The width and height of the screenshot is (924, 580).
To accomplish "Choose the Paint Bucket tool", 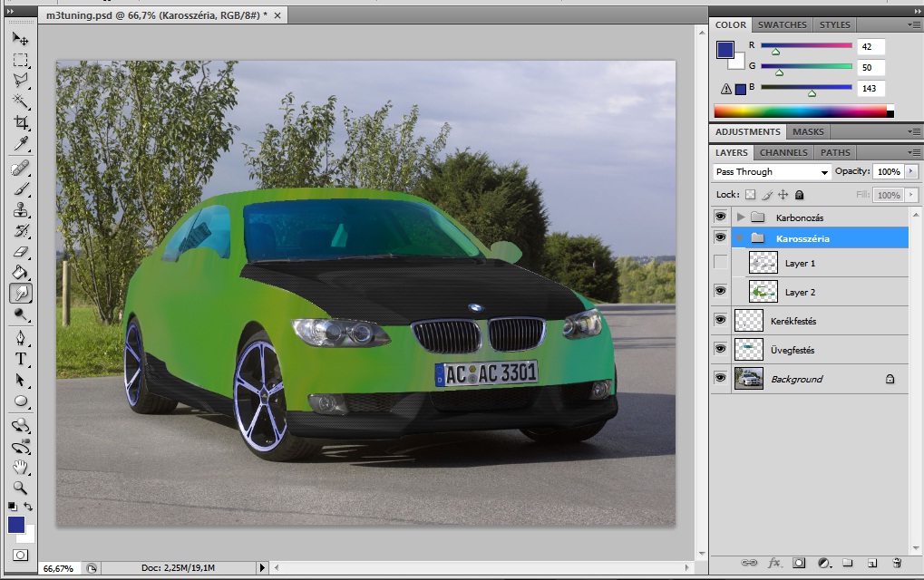I will pos(20,272).
